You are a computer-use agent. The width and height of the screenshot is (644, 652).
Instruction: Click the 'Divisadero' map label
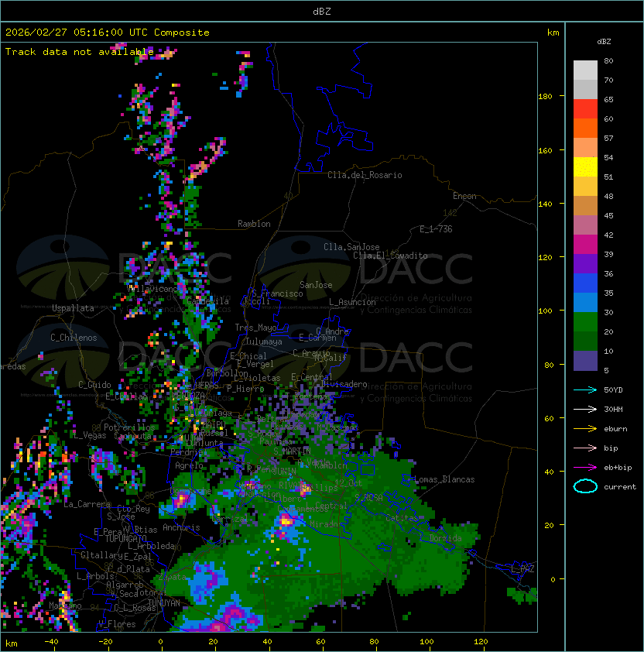pyautogui.click(x=344, y=384)
